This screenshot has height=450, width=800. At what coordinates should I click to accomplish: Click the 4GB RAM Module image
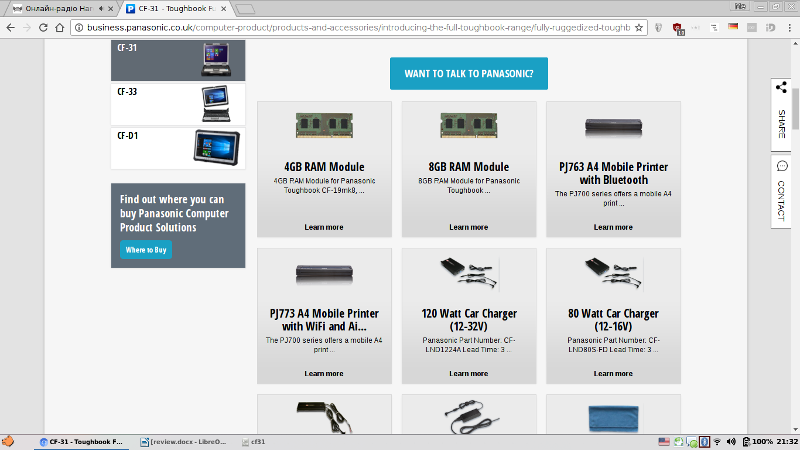[x=324, y=126]
